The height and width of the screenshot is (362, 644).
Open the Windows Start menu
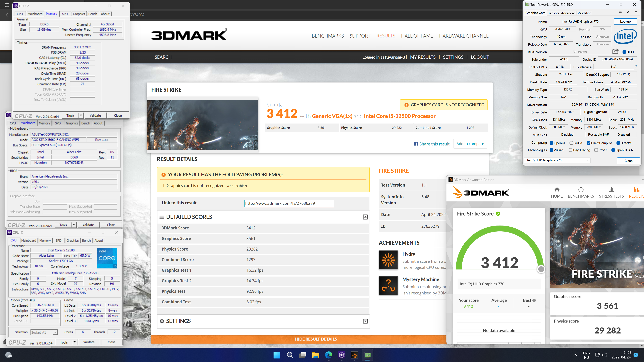coord(277,355)
